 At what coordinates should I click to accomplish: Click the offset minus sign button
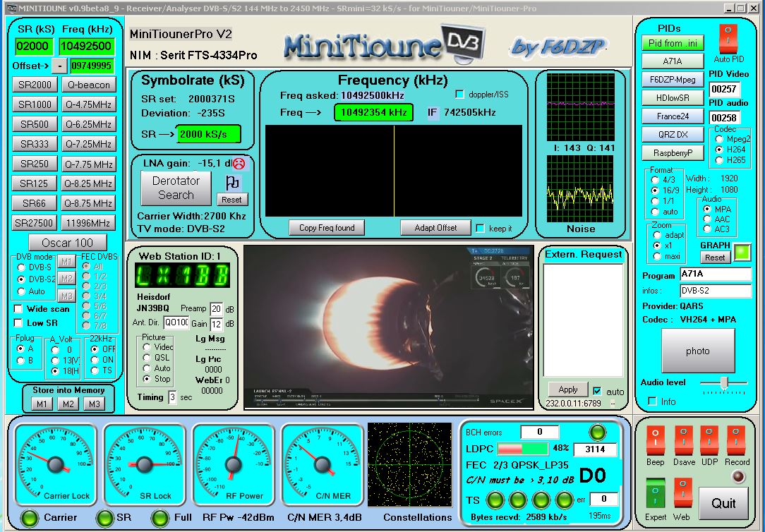(x=59, y=66)
